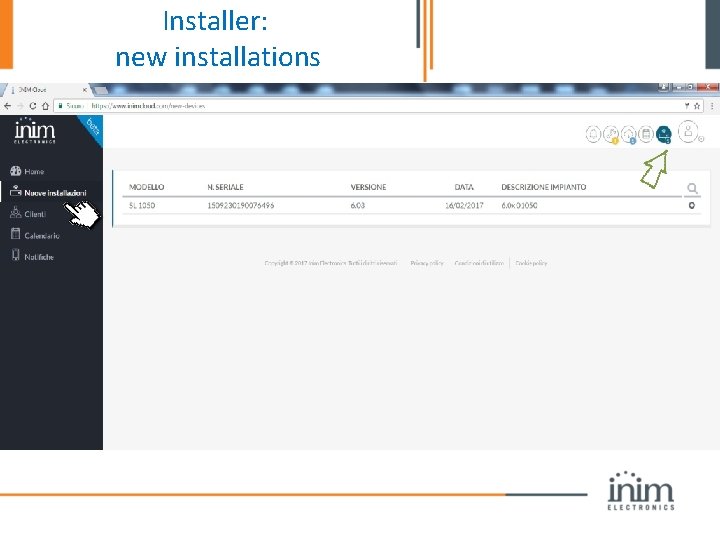This screenshot has height=540, width=720.
Task: Click the magnifier search icon in table header
Action: tap(692, 188)
